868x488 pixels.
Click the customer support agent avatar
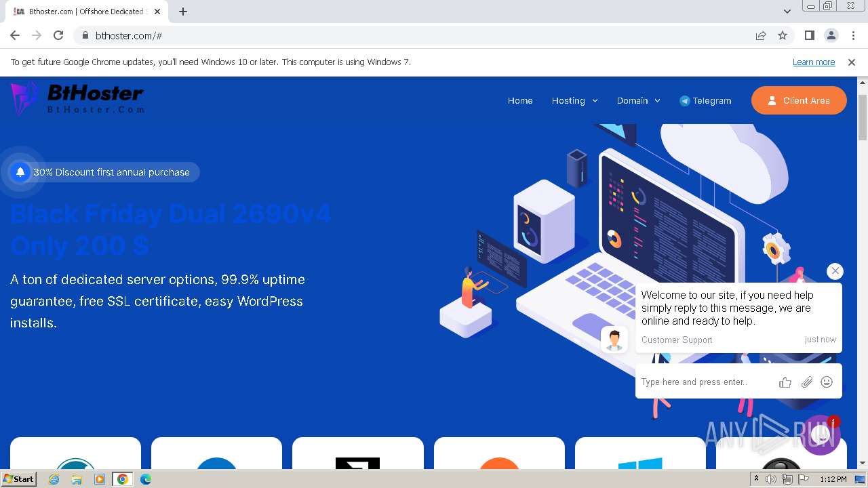(x=614, y=340)
